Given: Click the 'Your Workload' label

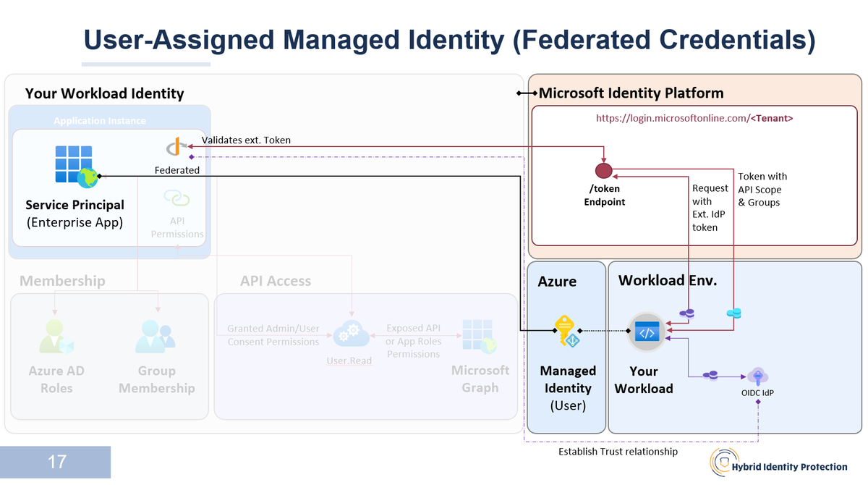Looking at the screenshot, I should pyautogui.click(x=644, y=380).
